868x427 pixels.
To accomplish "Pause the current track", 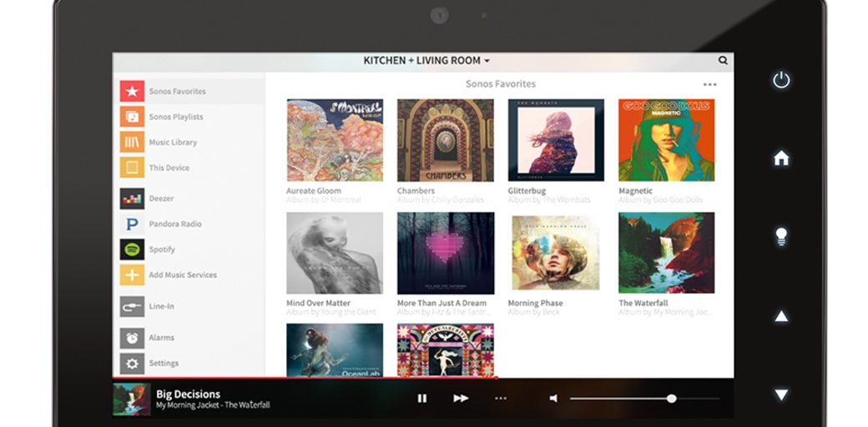I will click(x=421, y=399).
